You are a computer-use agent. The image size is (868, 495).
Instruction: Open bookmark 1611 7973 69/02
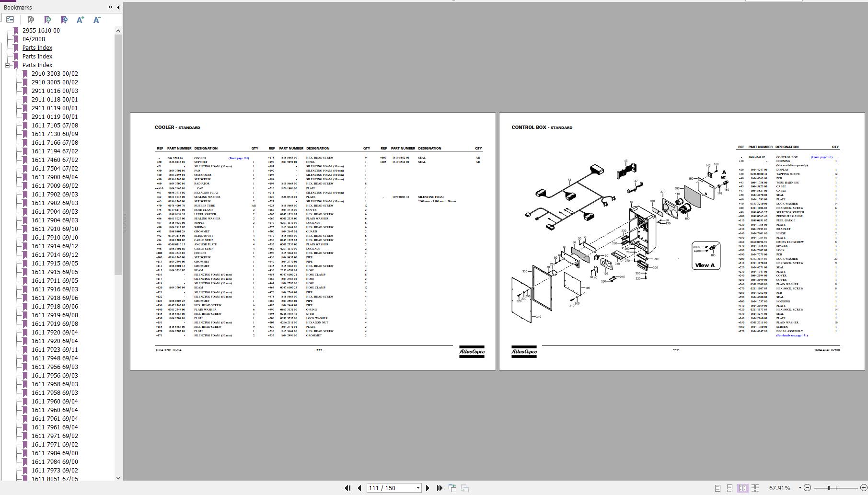click(55, 471)
